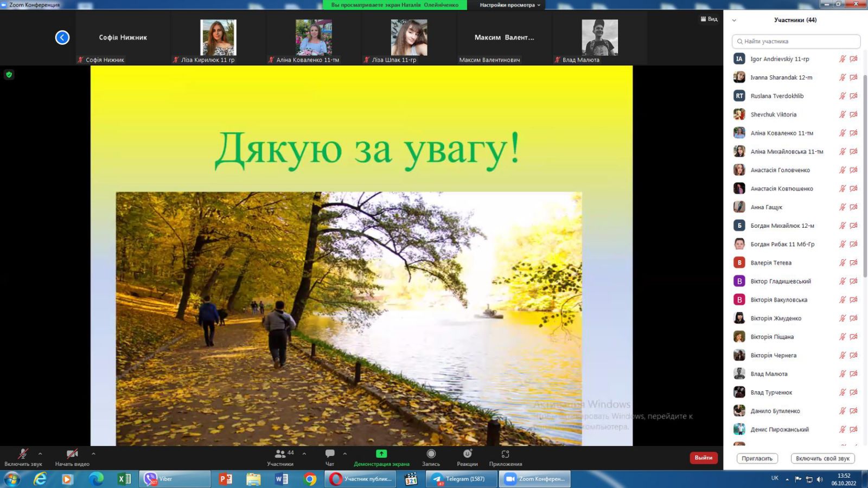
Task: Select Аліна Коваленко 11-тм video thumbnail
Action: pos(314,37)
